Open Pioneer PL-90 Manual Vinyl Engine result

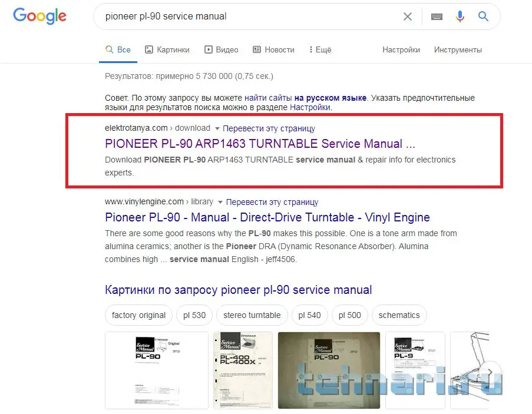pyautogui.click(x=267, y=217)
